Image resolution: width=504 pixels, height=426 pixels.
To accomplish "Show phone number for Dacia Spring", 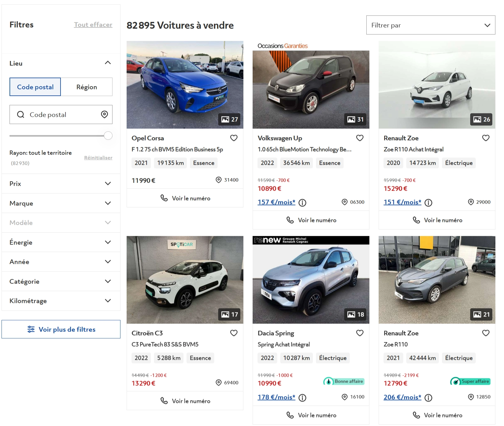I will tap(311, 415).
